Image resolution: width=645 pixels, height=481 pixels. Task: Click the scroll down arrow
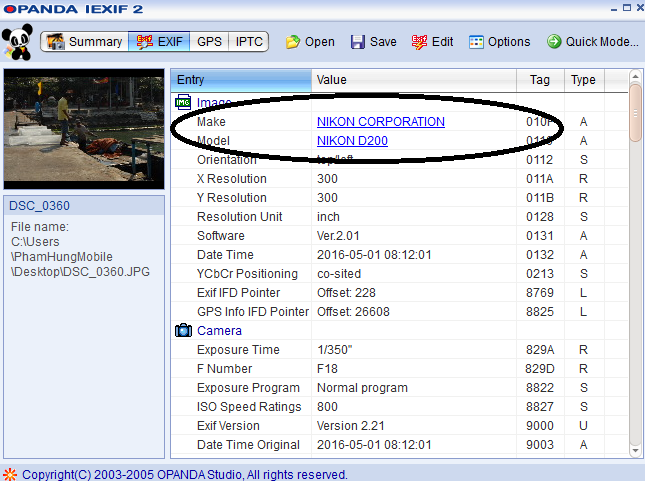point(636,450)
